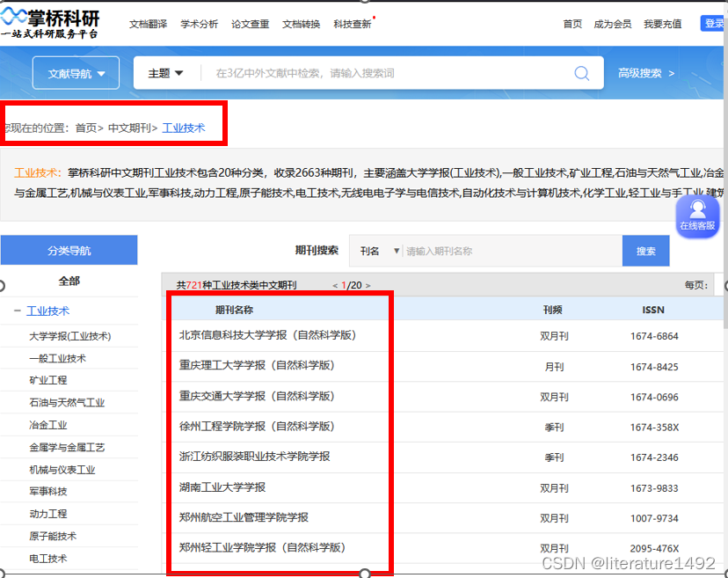Image resolution: width=728 pixels, height=578 pixels.
Task: Open 论文查重 in top menu
Action: point(251,24)
